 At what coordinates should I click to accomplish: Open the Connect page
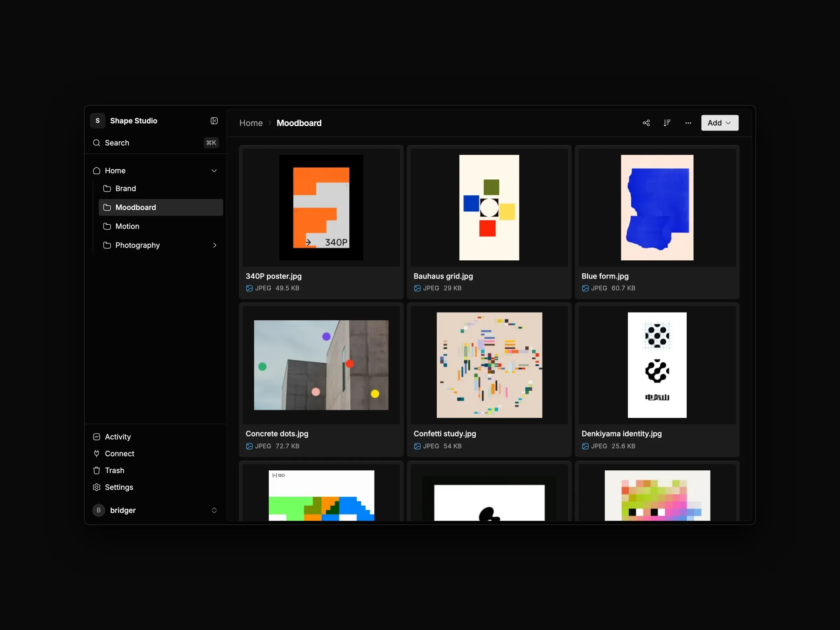156,453
